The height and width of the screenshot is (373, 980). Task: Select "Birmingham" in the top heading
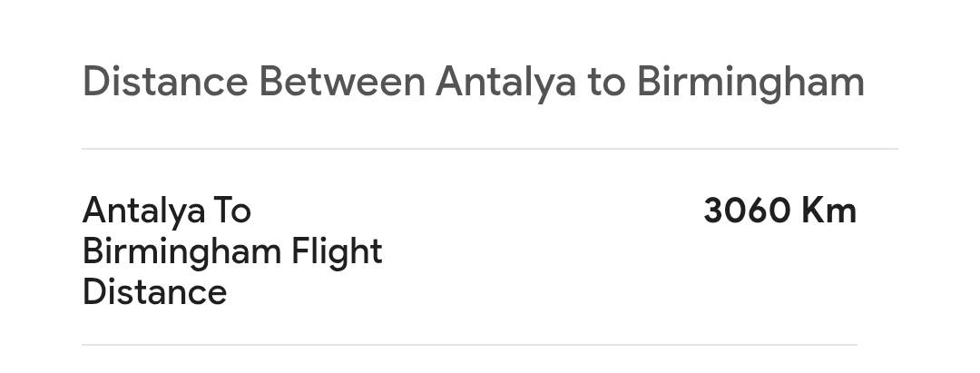(750, 83)
